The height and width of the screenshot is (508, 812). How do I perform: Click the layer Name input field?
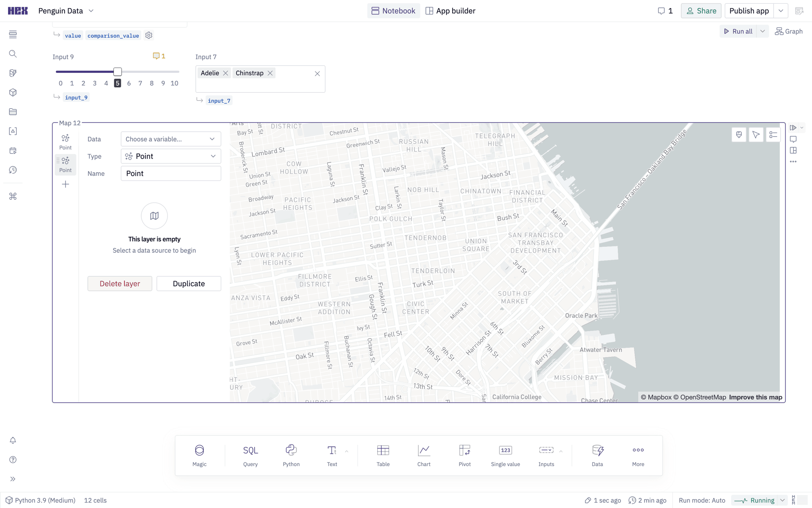click(x=171, y=174)
